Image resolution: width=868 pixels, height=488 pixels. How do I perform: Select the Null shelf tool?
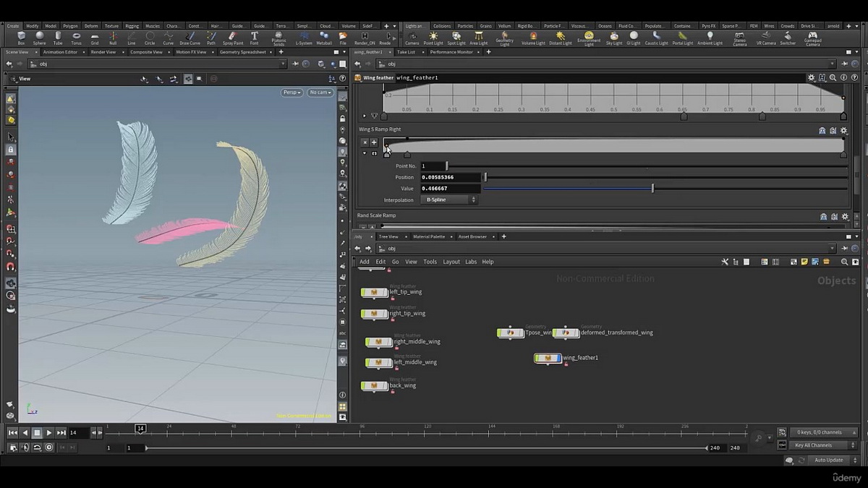tap(113, 38)
